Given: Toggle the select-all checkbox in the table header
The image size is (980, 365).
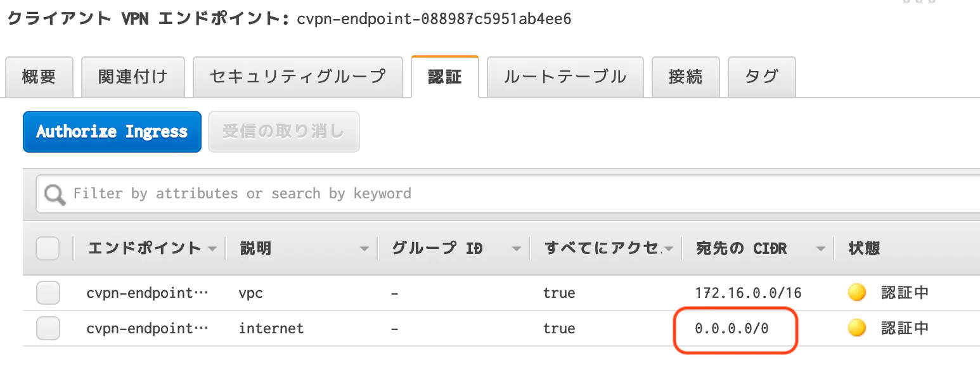Looking at the screenshot, I should (x=48, y=248).
